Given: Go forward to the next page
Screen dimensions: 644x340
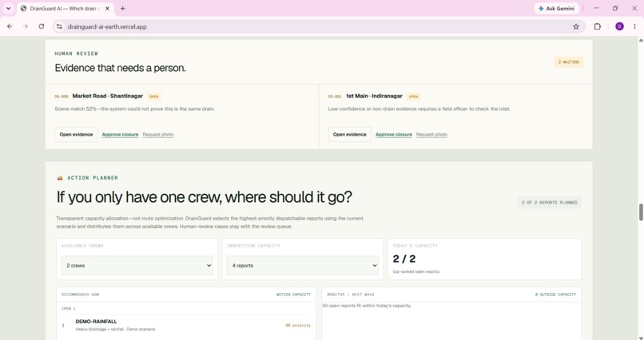Looking at the screenshot, I should click(26, 26).
